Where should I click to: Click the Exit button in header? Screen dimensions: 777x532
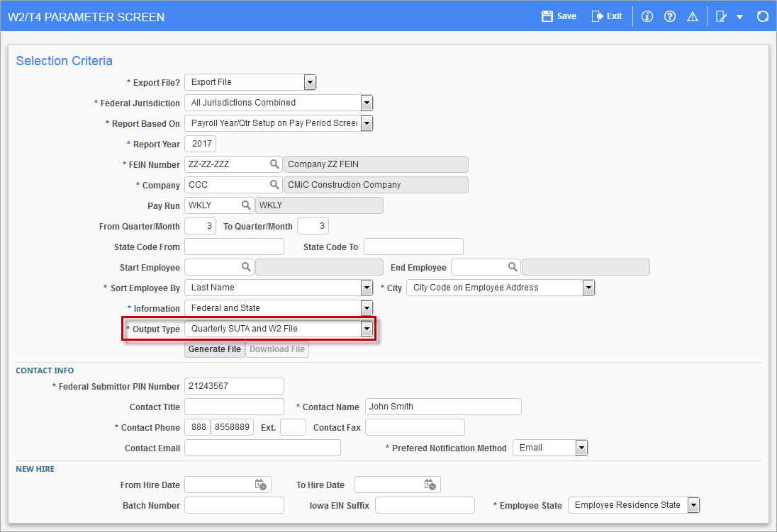(607, 16)
